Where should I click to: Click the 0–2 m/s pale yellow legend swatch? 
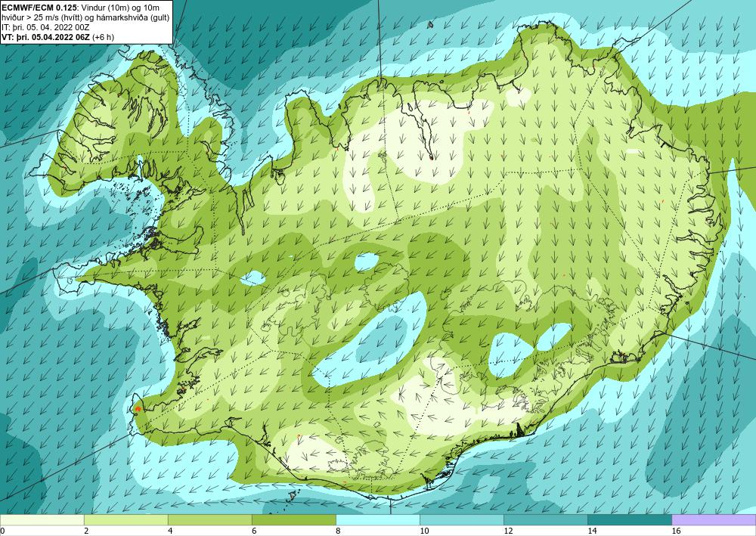(x=42, y=520)
